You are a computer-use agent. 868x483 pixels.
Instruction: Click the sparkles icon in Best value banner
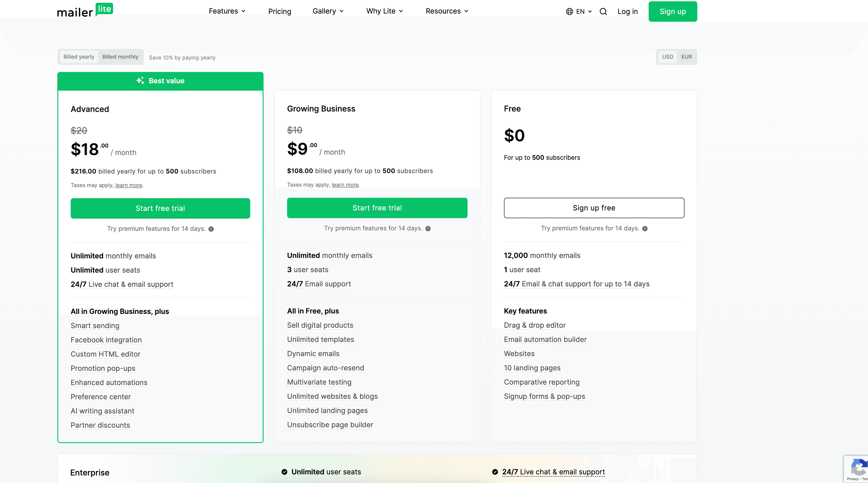140,80
